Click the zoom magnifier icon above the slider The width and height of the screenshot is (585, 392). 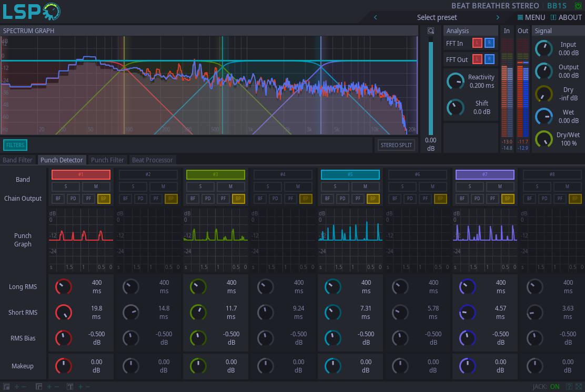(431, 31)
